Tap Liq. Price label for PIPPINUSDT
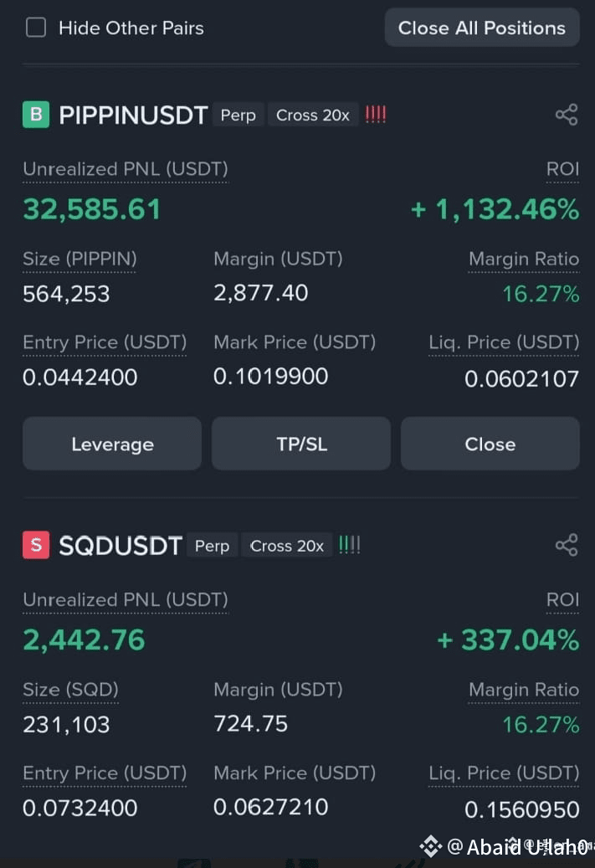Viewport: 595px width, 868px height. click(504, 342)
